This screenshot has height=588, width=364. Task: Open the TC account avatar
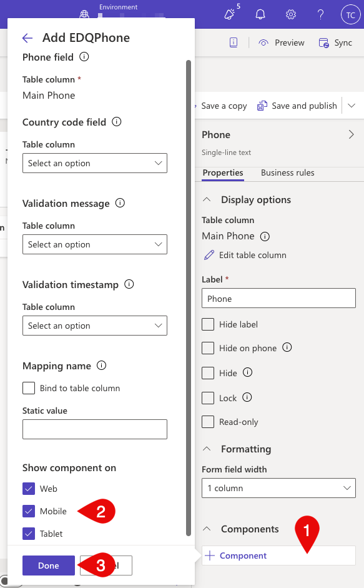click(x=350, y=15)
